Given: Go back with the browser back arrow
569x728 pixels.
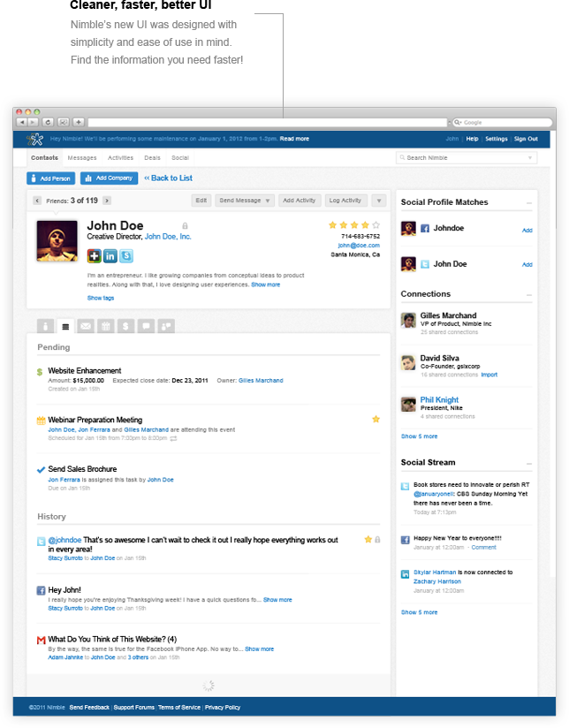Looking at the screenshot, I should (x=22, y=122).
